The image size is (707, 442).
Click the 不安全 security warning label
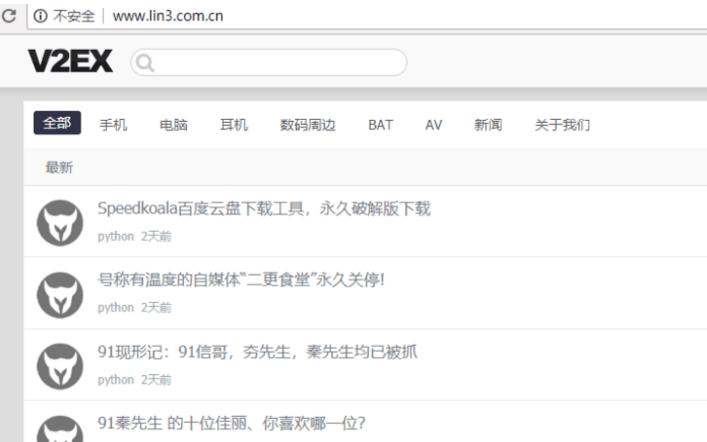coord(74,16)
